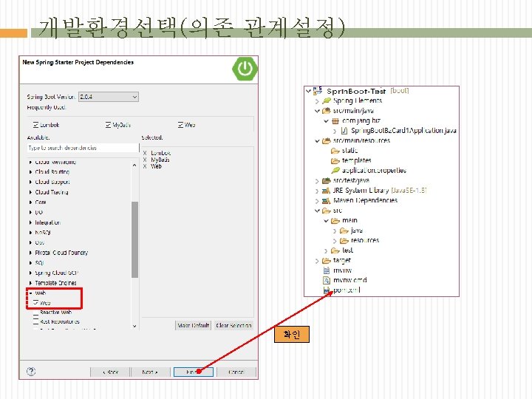Select the SprinBoot-Test project icon
Image resolution: width=532 pixels, height=399 pixels.
pos(318,91)
